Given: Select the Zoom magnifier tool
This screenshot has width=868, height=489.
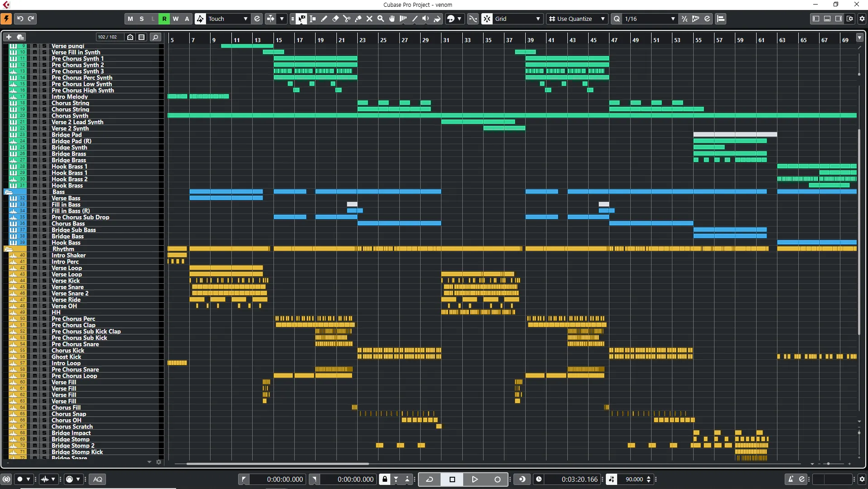Looking at the screenshot, I should (x=381, y=19).
